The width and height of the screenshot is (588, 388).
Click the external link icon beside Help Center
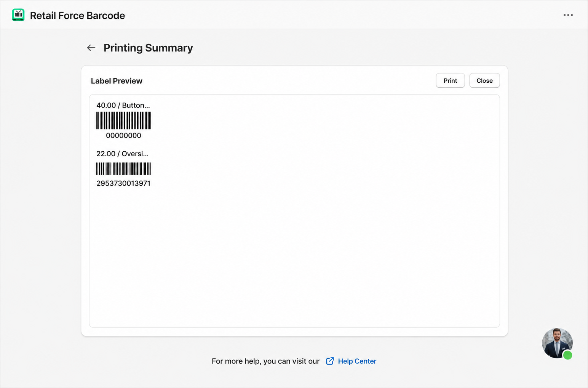pos(330,361)
